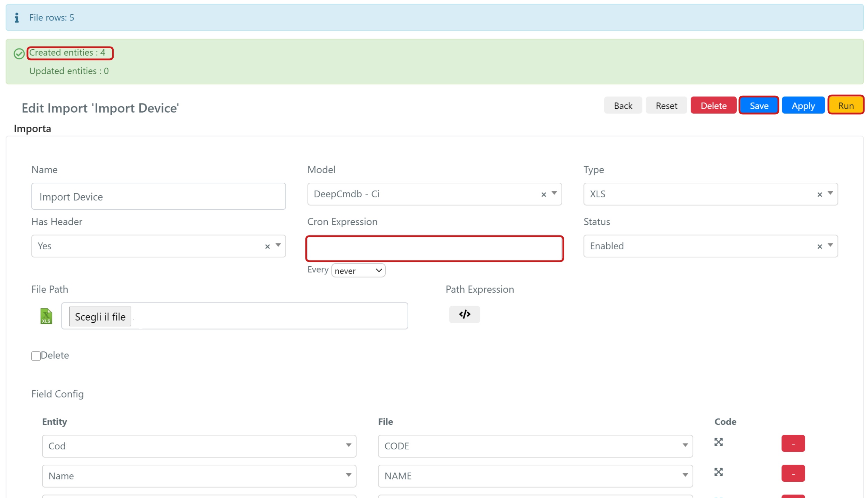This screenshot has height=498, width=868.
Task: Click the Entity column header
Action: [54, 422]
